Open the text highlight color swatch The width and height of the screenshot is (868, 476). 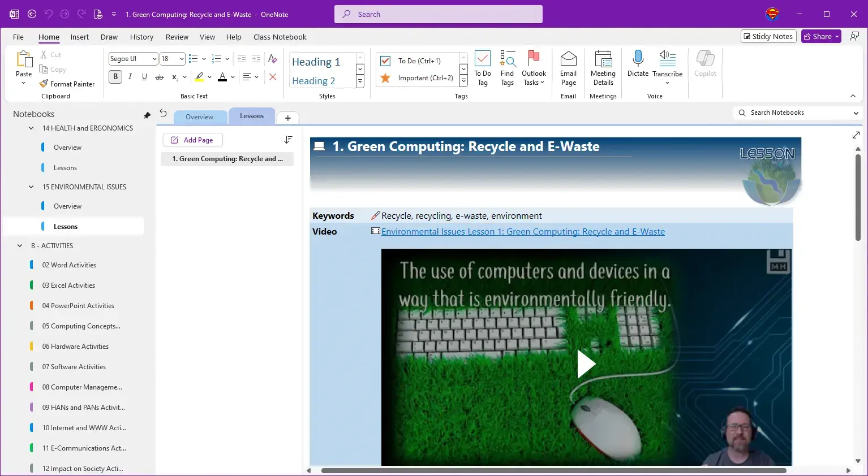point(199,77)
